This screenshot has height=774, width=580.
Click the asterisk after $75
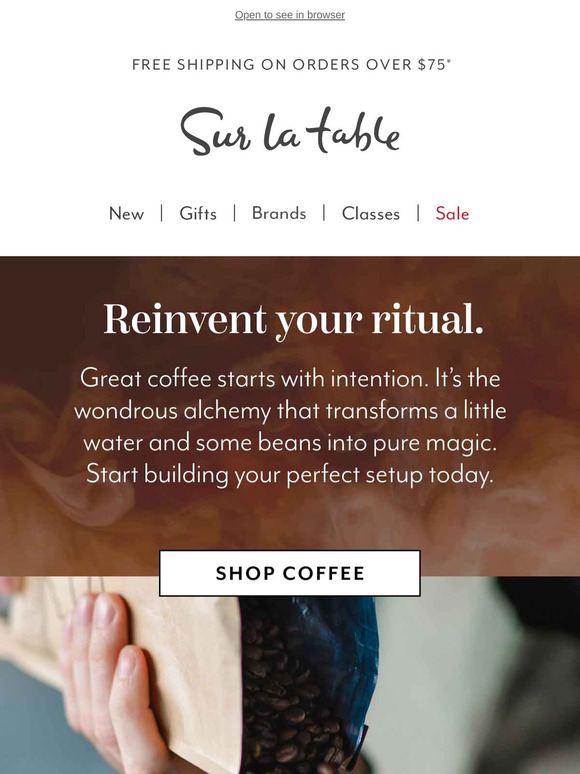tap(449, 61)
